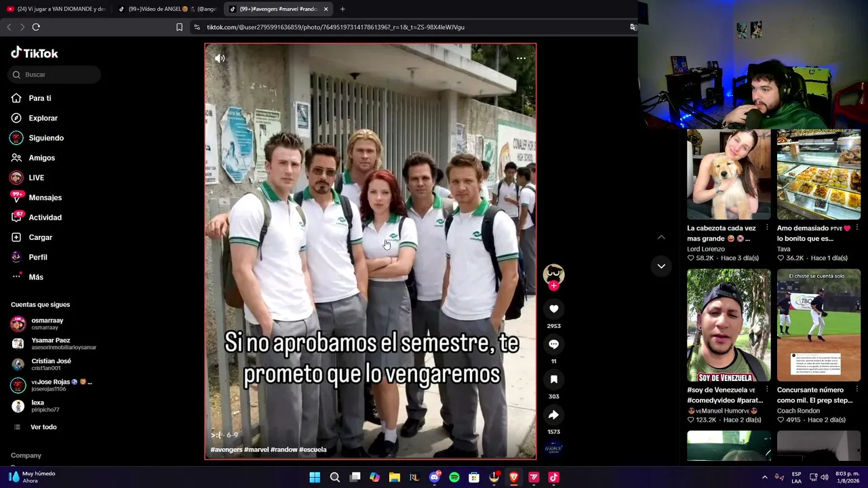Screen dimensions: 868x488
Task: Open Windows Search from the taskbar
Action: tap(335, 477)
